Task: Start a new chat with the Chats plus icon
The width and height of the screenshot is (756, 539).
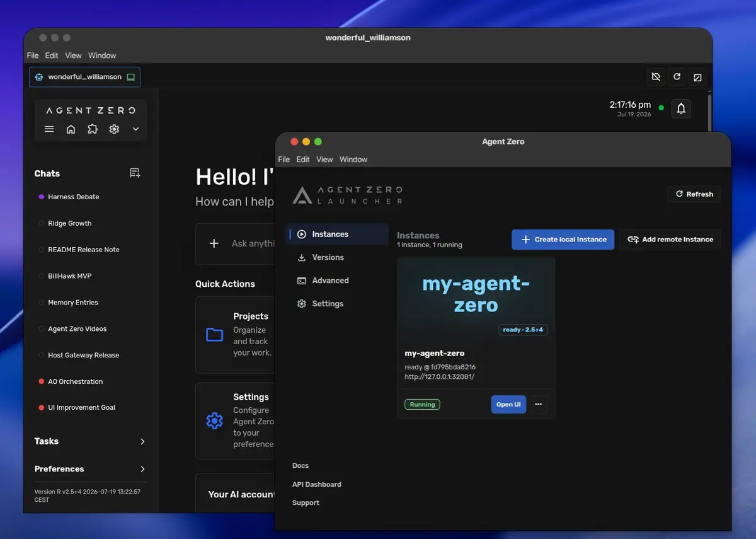Action: 135,173
